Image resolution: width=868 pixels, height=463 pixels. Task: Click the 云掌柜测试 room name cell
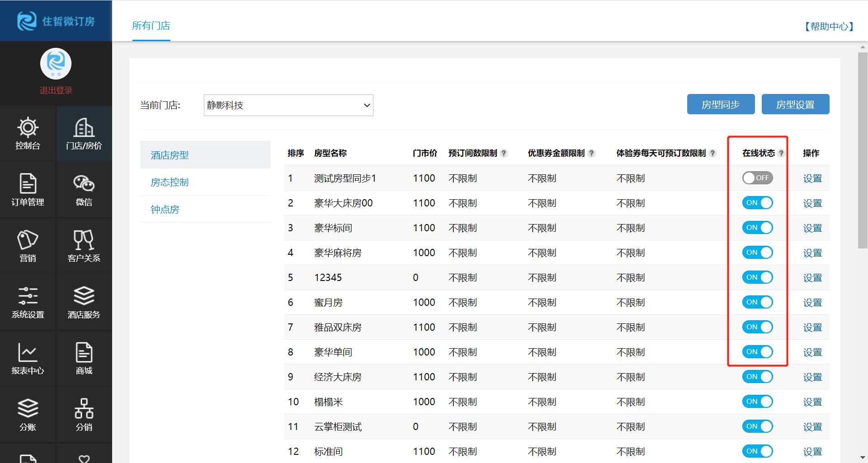tap(338, 427)
